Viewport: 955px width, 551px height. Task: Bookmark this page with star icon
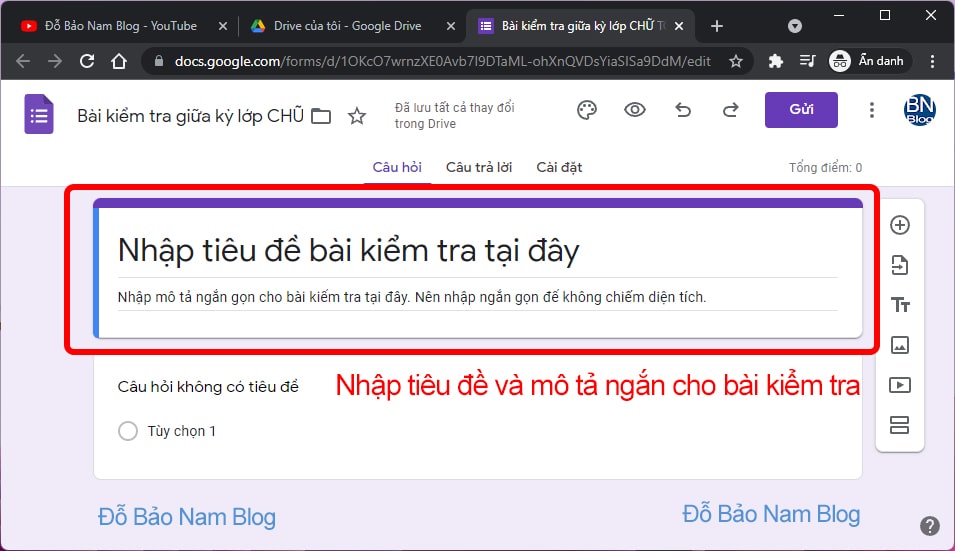[736, 61]
